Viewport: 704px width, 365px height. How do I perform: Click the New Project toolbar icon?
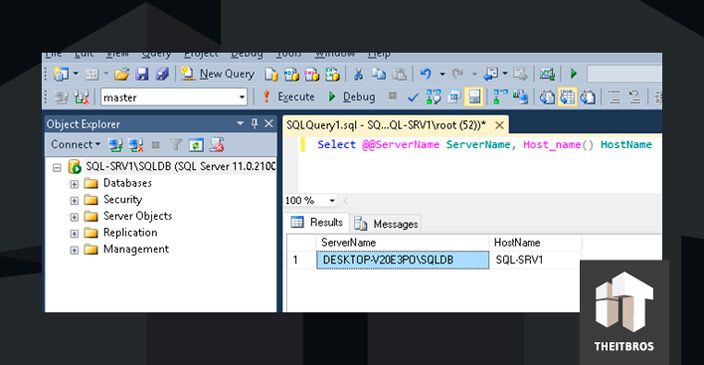pyautogui.click(x=61, y=74)
